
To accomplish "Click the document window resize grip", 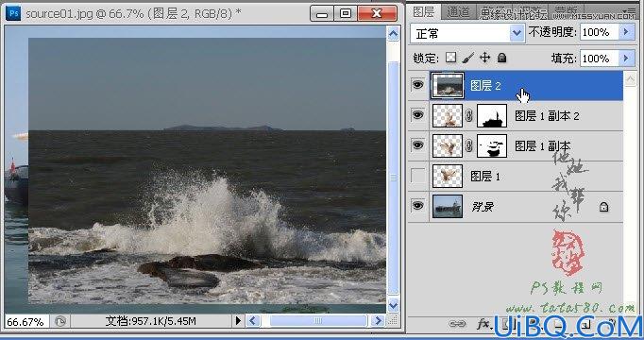I will tap(393, 321).
